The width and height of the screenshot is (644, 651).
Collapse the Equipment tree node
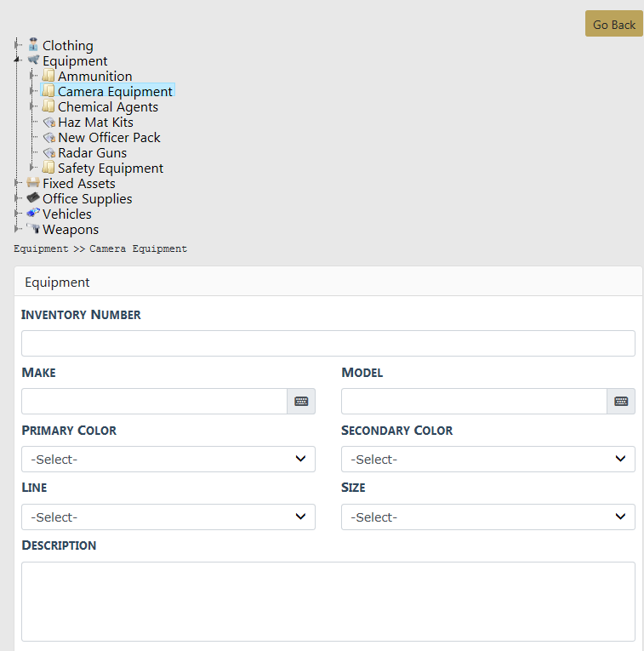coord(17,60)
